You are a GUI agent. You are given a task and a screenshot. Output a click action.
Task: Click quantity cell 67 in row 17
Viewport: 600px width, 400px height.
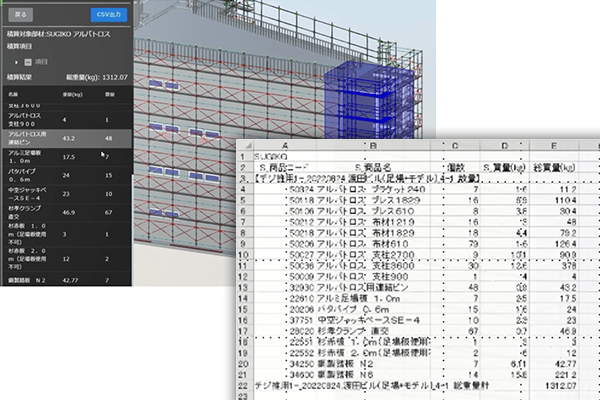coord(455,331)
